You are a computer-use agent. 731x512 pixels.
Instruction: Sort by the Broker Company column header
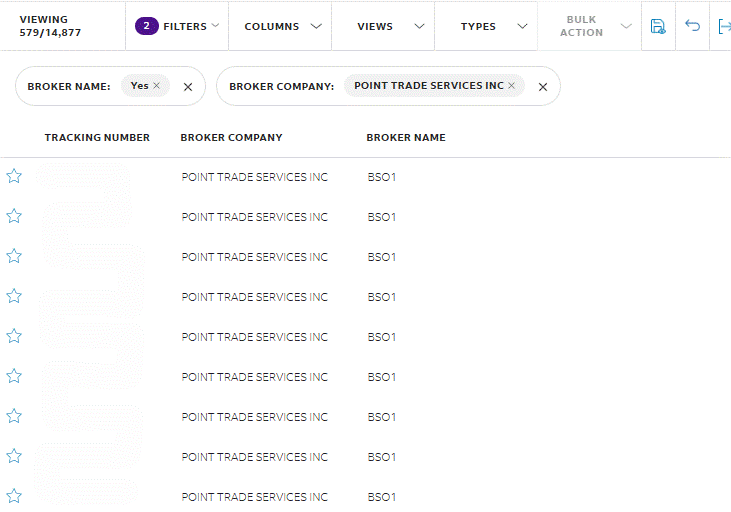(231, 138)
